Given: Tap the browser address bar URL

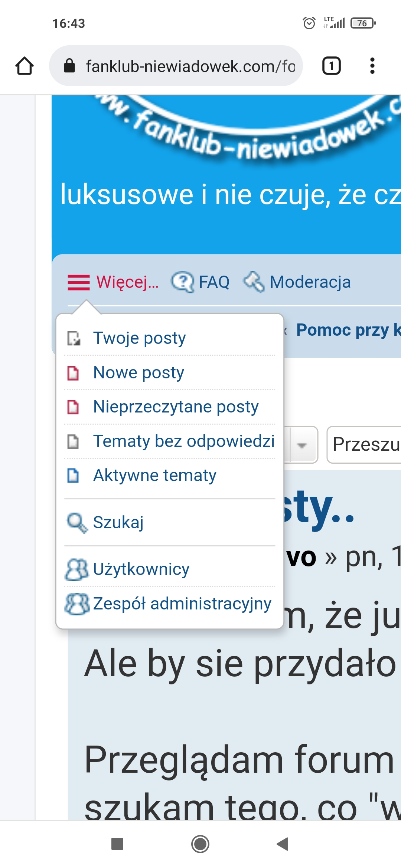Looking at the screenshot, I should tap(190, 66).
